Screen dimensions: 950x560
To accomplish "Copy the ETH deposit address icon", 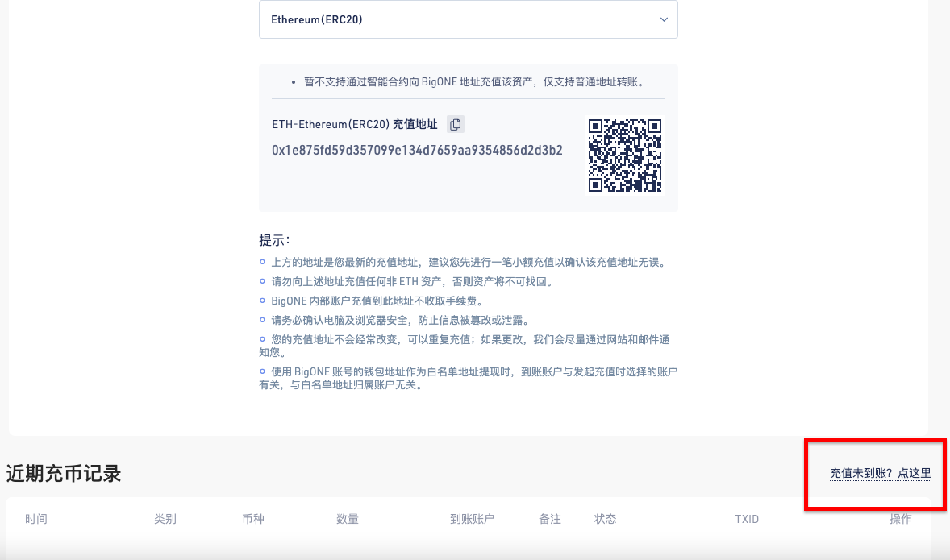I will tap(455, 124).
